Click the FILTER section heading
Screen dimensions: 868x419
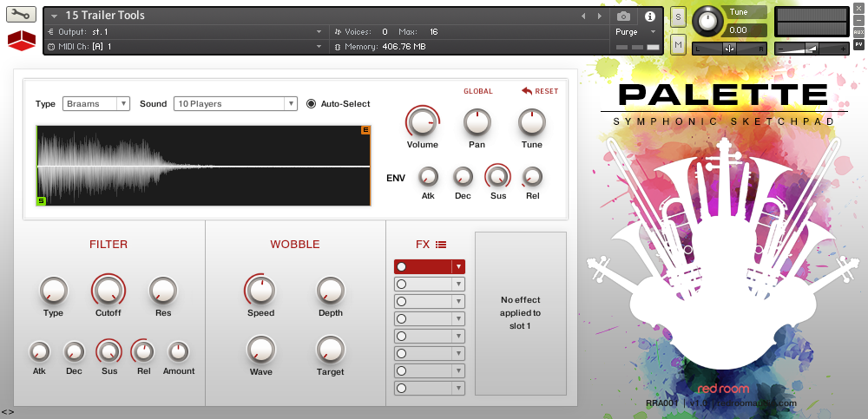pos(108,244)
